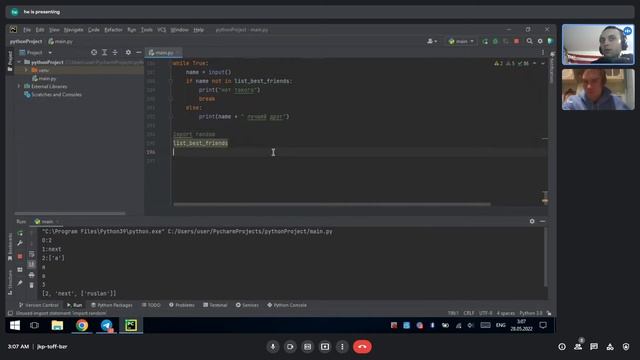Viewport: 640px width, 360px height.
Task: Open Task View on the Windows taskbar
Action: pos(35,325)
